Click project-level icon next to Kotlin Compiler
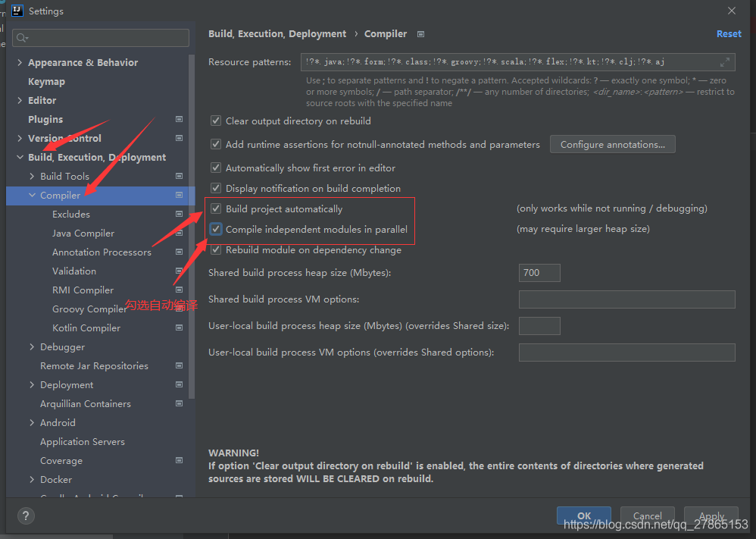 pos(179,327)
